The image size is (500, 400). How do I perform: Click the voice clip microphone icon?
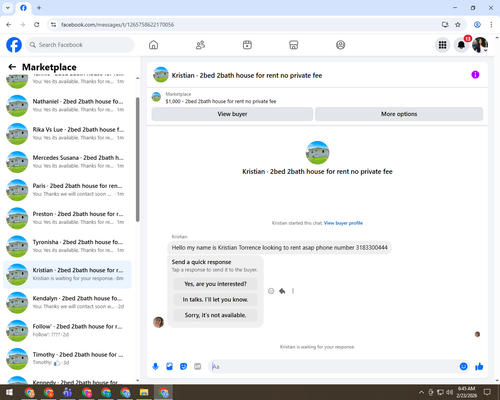coord(155,367)
